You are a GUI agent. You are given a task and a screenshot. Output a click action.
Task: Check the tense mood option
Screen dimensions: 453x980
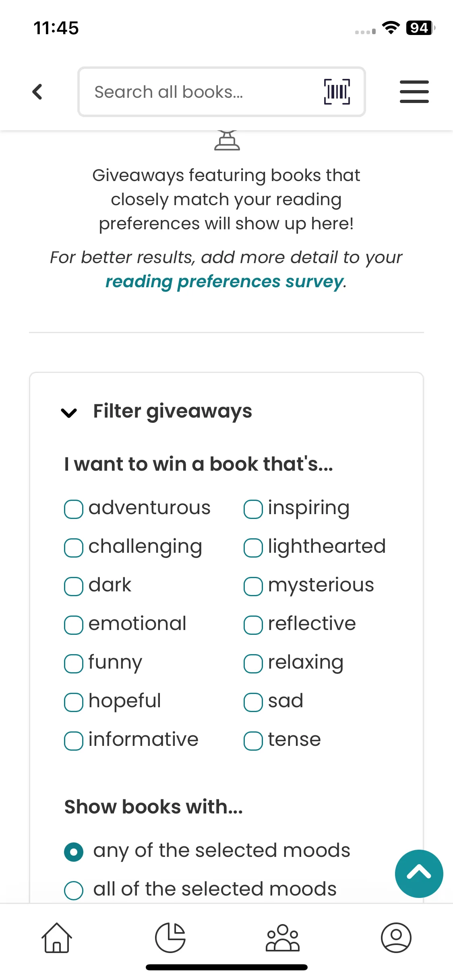coord(253,741)
